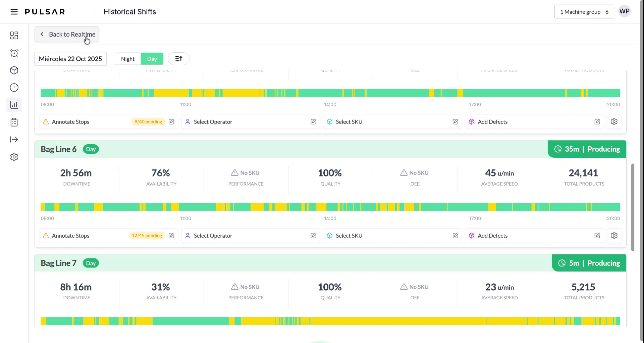Open Bag Line 6 settings gear
This screenshot has height=343, width=644.
pos(614,236)
